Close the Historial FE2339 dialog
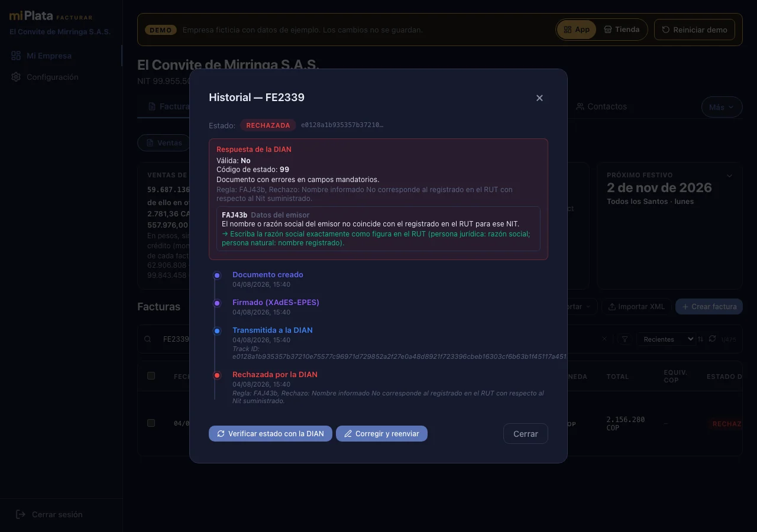 [539, 98]
